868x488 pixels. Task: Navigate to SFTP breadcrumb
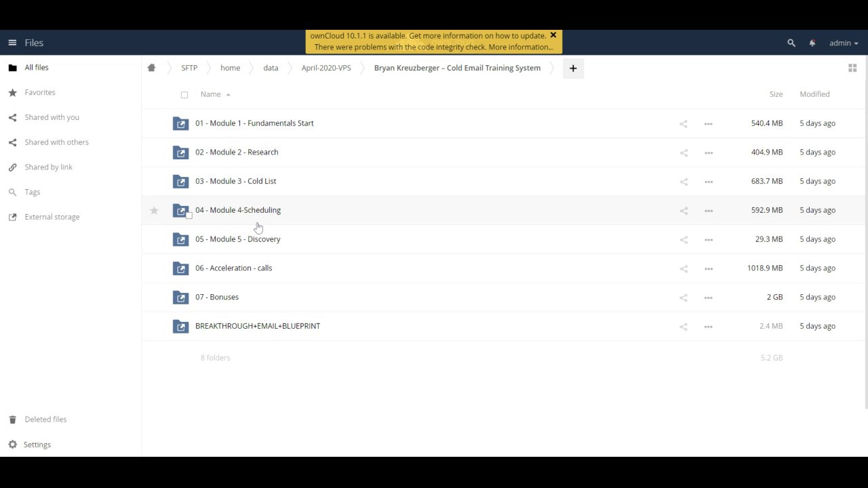pos(189,68)
